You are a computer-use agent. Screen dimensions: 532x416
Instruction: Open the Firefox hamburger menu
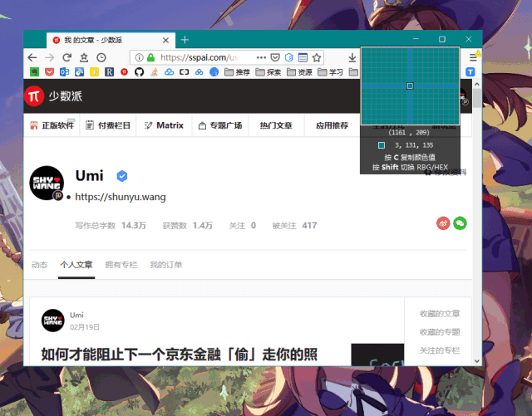click(473, 57)
